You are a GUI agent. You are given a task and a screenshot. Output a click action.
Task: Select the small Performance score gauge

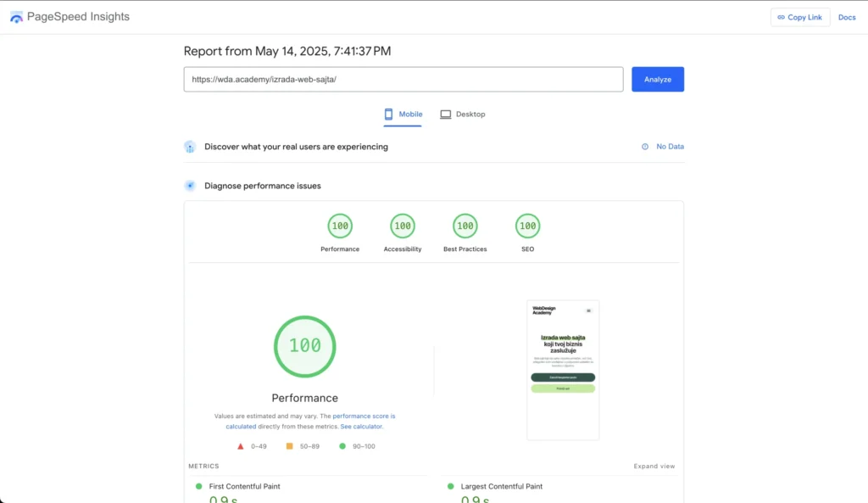tap(340, 226)
